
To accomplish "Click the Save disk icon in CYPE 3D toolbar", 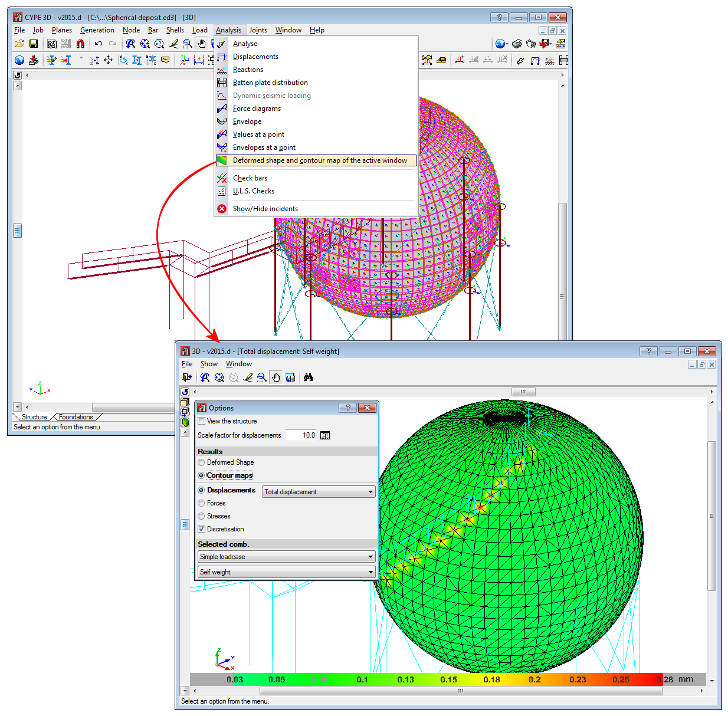I will pyautogui.click(x=34, y=44).
